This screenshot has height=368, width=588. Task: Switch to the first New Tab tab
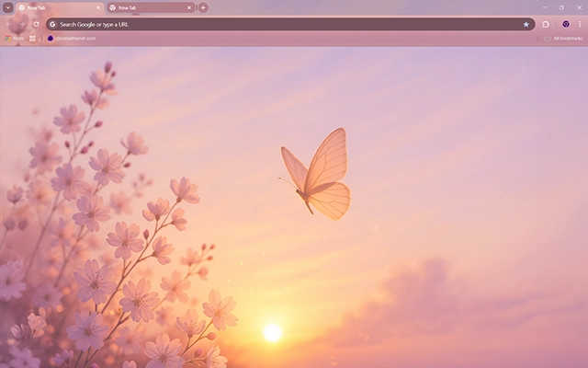[x=60, y=7]
